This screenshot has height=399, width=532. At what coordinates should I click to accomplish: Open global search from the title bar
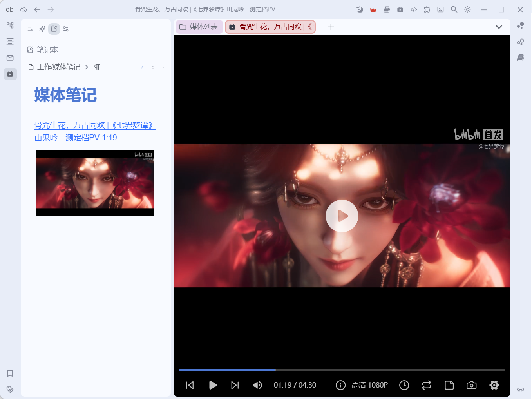(x=454, y=9)
